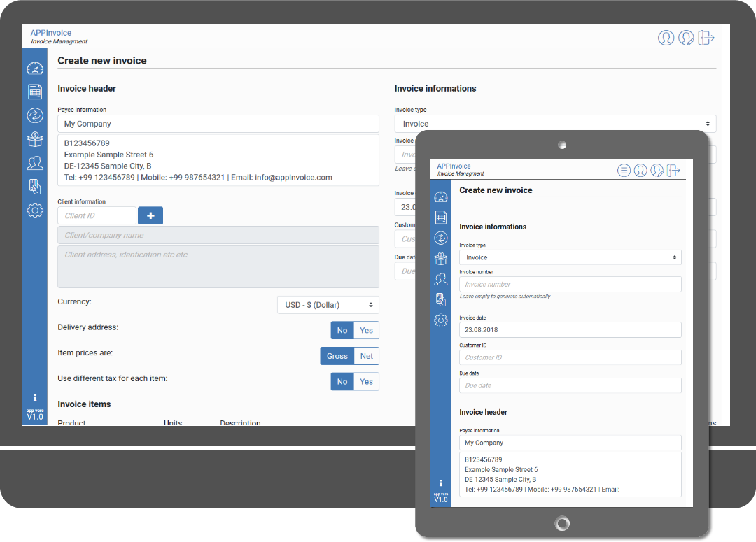Click the client address text area
This screenshot has height=542, width=756.
(218, 267)
